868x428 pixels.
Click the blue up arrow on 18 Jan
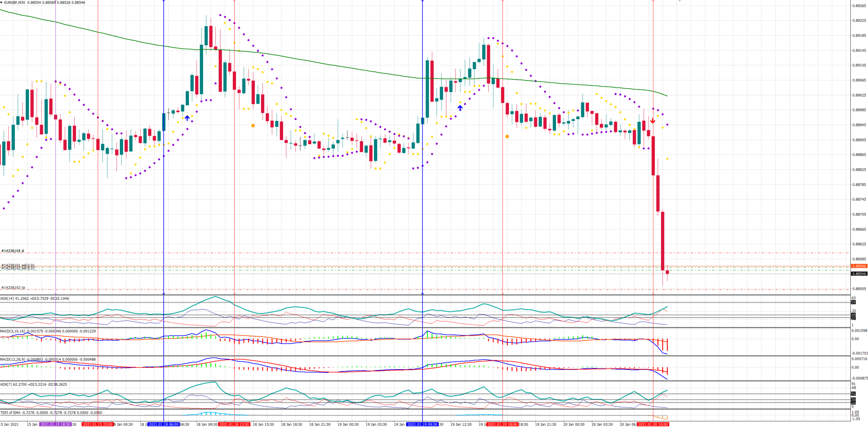click(187, 118)
